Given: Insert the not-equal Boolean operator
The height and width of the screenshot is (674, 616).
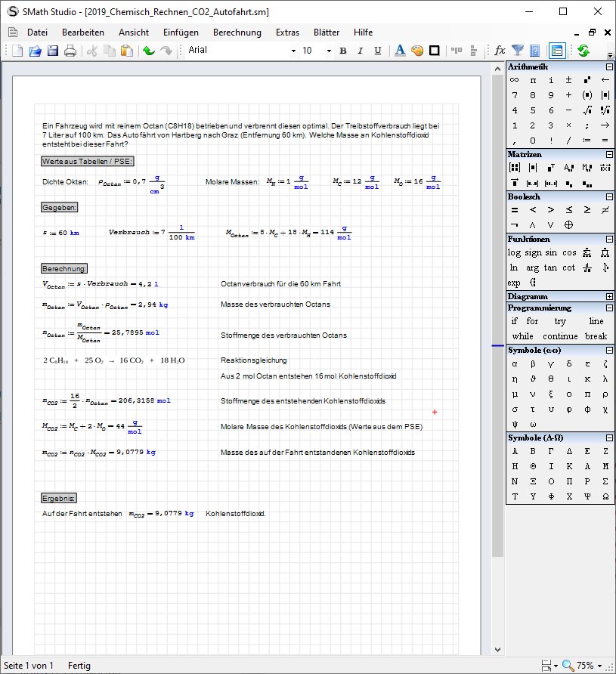Looking at the screenshot, I should [605, 210].
